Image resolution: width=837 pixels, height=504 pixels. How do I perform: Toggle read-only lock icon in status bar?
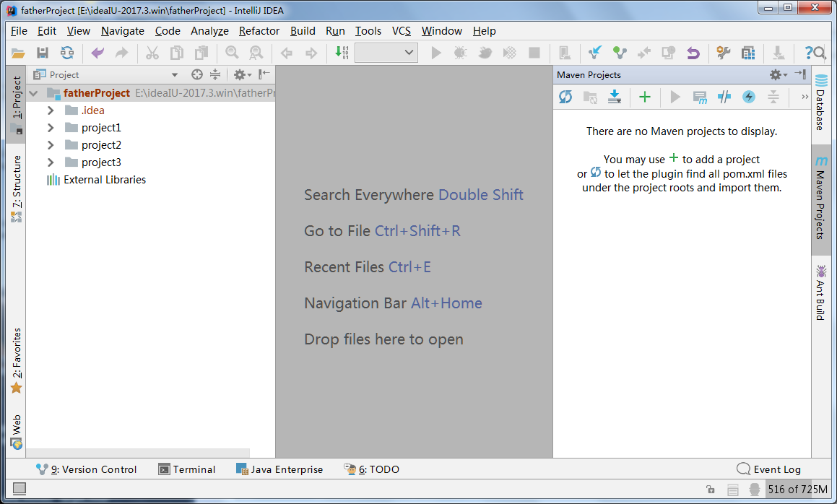pyautogui.click(x=711, y=489)
